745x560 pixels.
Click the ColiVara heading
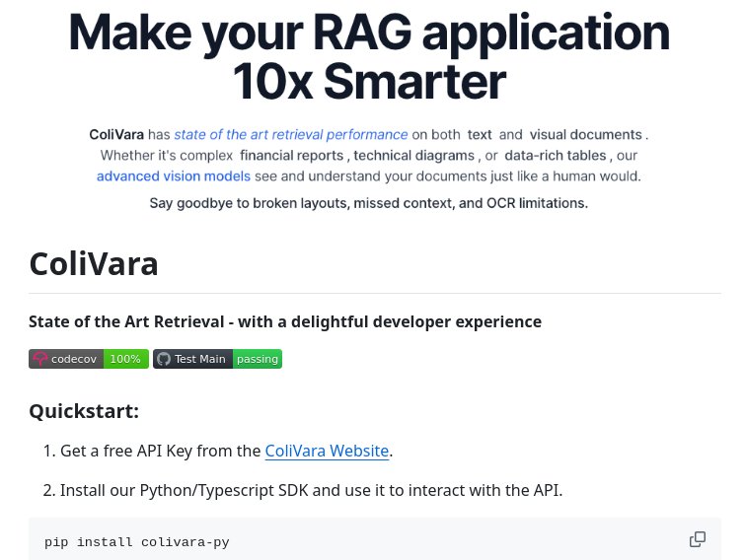pyautogui.click(x=94, y=263)
